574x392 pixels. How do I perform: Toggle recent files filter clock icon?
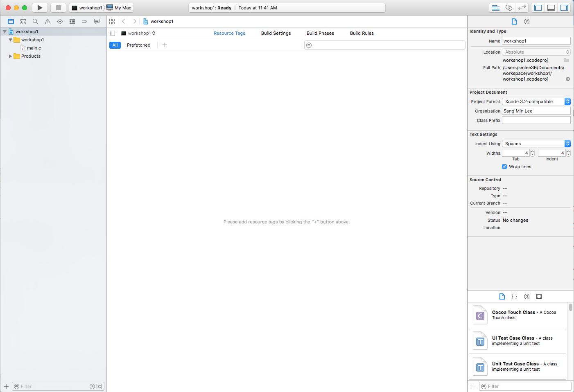click(x=93, y=386)
